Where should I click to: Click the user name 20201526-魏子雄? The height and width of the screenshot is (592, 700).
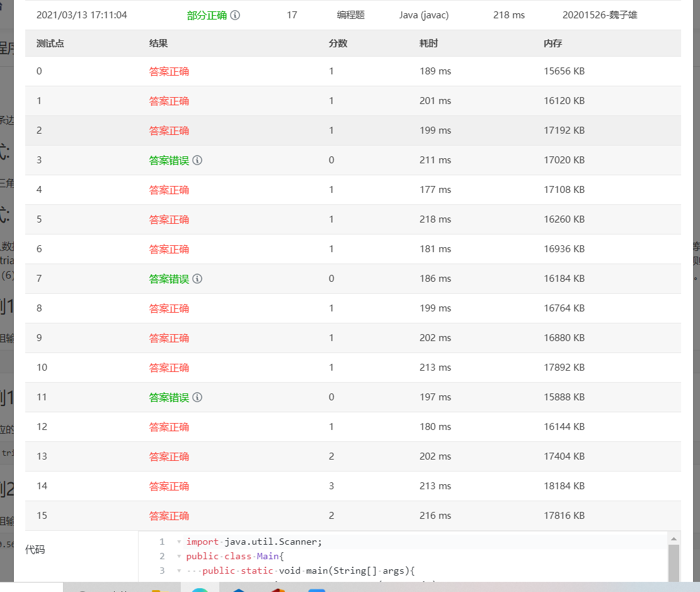click(x=600, y=15)
